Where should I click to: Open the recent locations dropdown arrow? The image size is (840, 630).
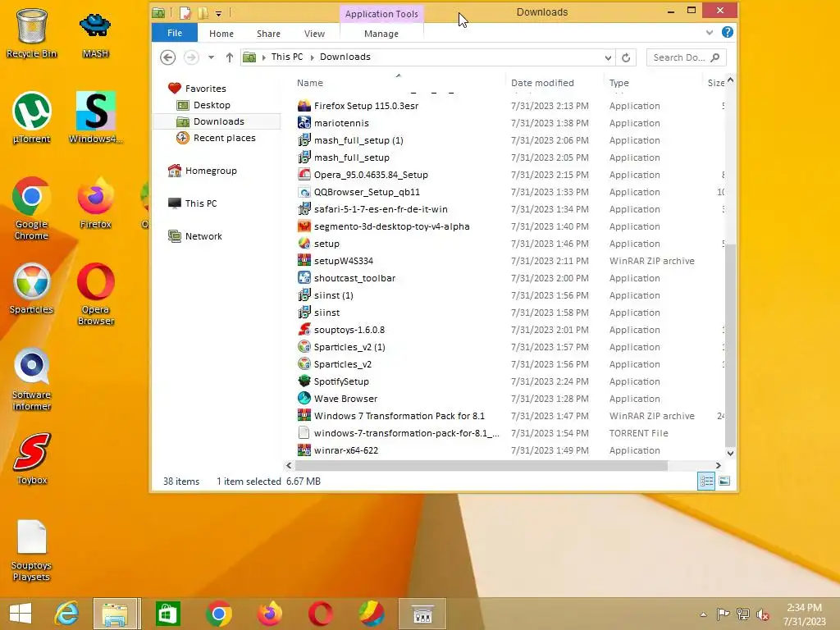tap(211, 57)
